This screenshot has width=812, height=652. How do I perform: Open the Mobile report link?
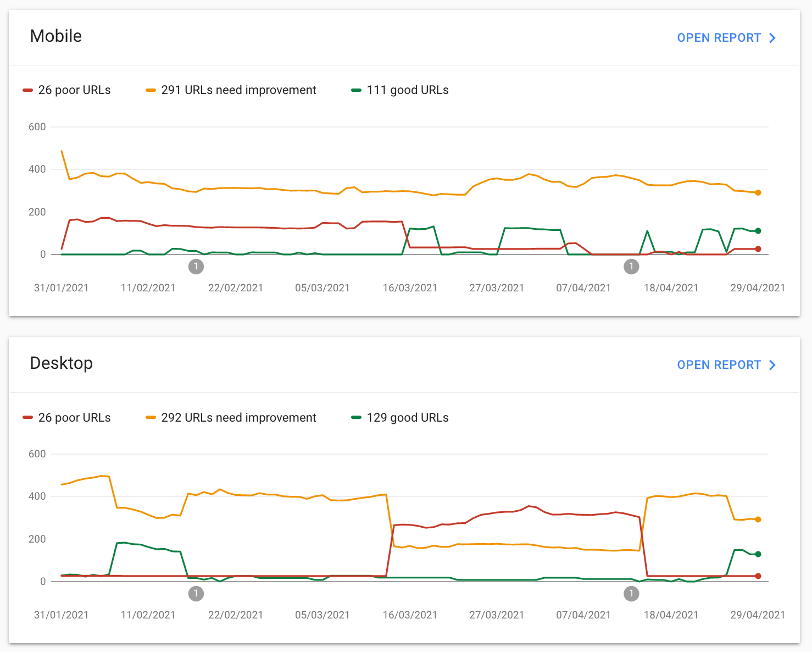719,38
